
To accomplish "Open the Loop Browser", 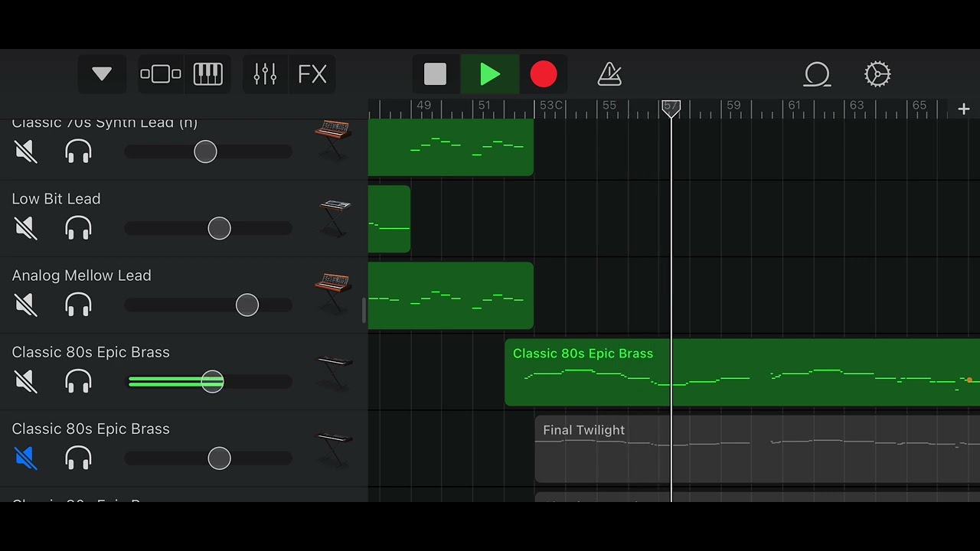I will [818, 74].
